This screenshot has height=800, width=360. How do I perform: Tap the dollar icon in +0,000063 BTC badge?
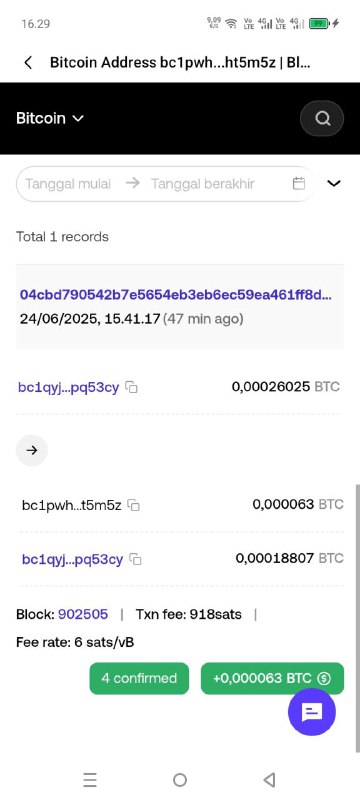point(324,678)
